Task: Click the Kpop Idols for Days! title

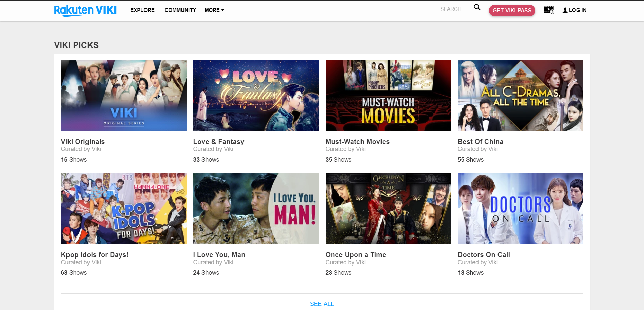Action: coord(95,255)
